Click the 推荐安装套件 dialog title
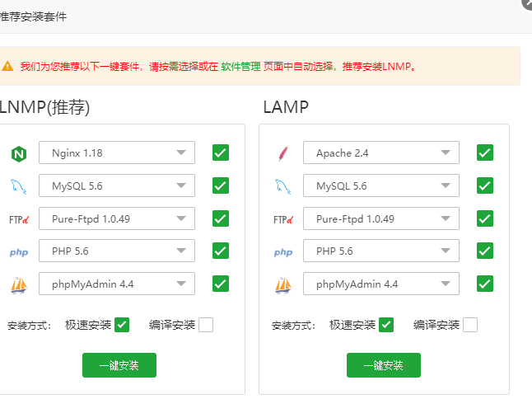Viewport: 532px width, 399px height. coord(33,16)
